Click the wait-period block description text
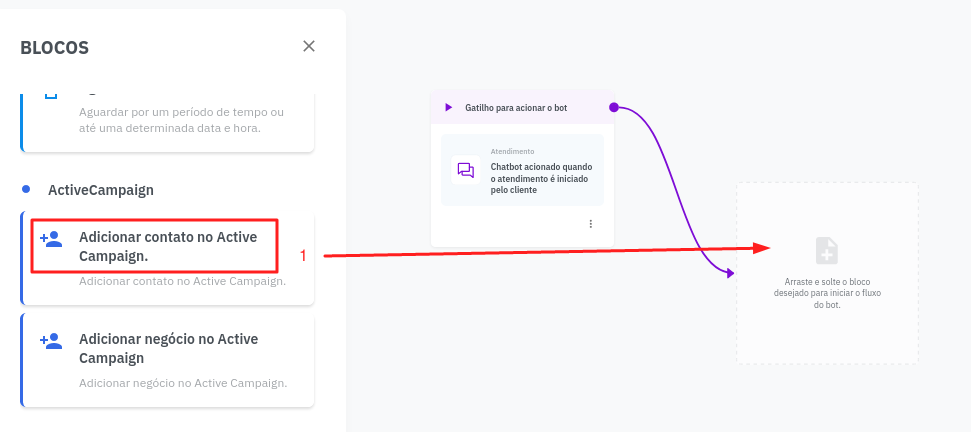The width and height of the screenshot is (971, 432). 181,120
